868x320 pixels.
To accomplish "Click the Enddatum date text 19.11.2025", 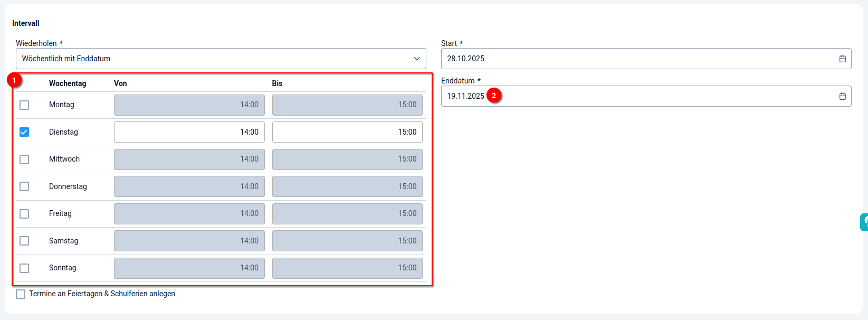I will [x=465, y=96].
